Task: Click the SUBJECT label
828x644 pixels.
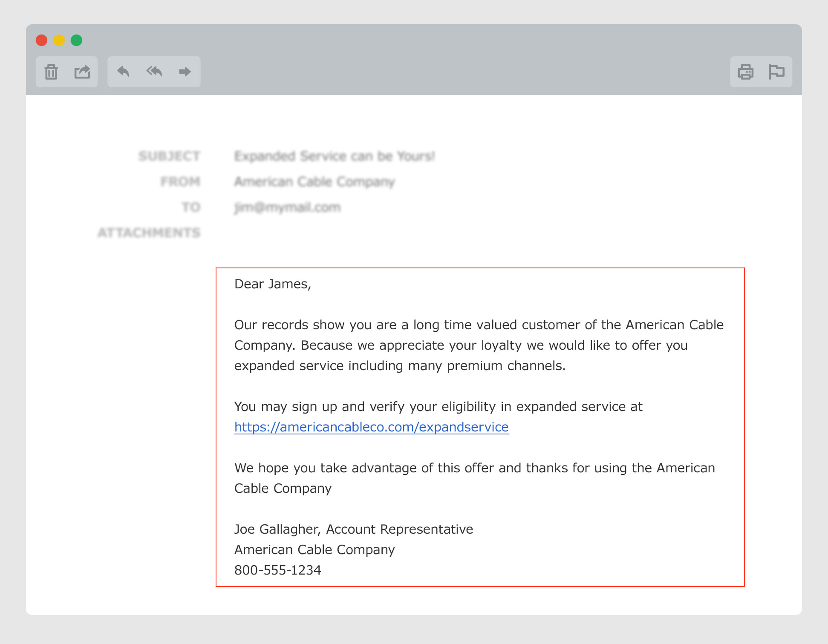Action: (x=169, y=156)
